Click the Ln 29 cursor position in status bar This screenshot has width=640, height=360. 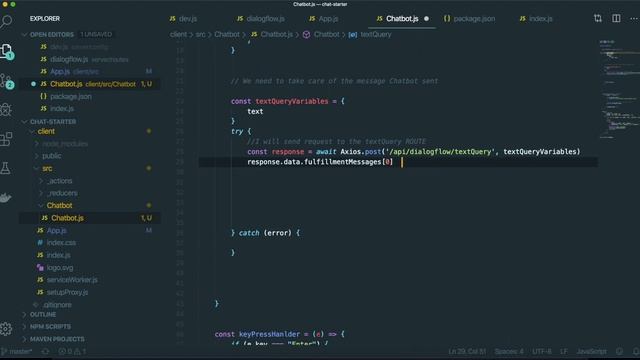pos(467,351)
